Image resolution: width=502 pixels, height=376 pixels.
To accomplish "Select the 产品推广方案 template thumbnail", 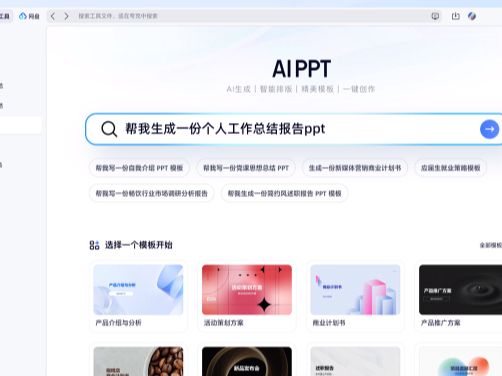I will pos(460,290).
